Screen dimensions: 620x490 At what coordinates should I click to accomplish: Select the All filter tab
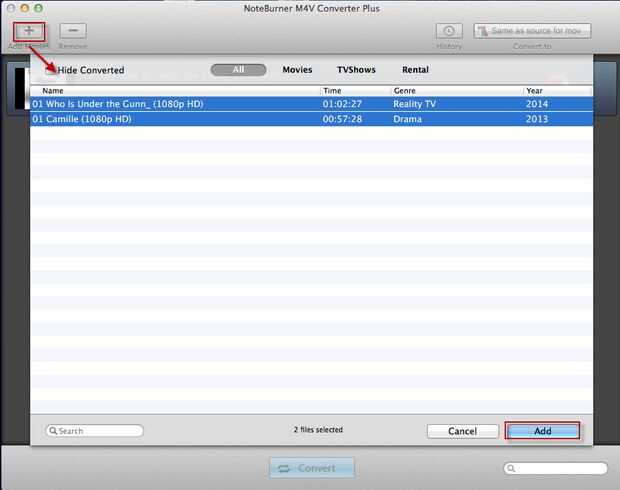click(x=238, y=70)
